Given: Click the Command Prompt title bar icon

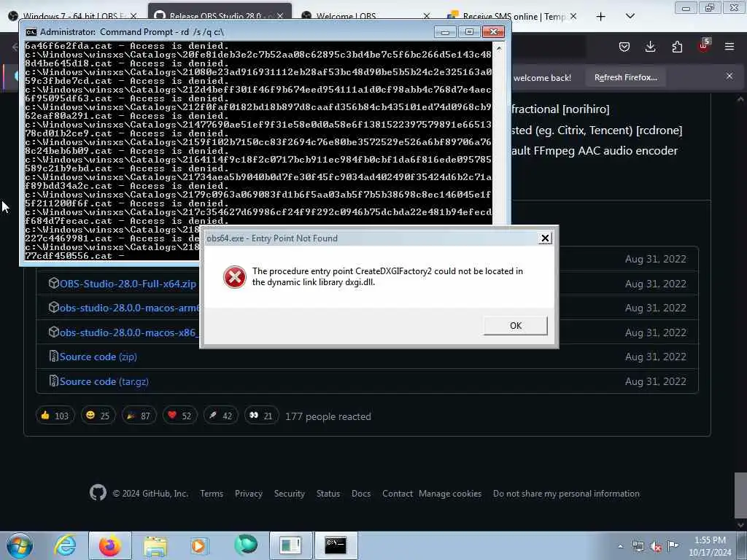Looking at the screenshot, I should pos(31,32).
